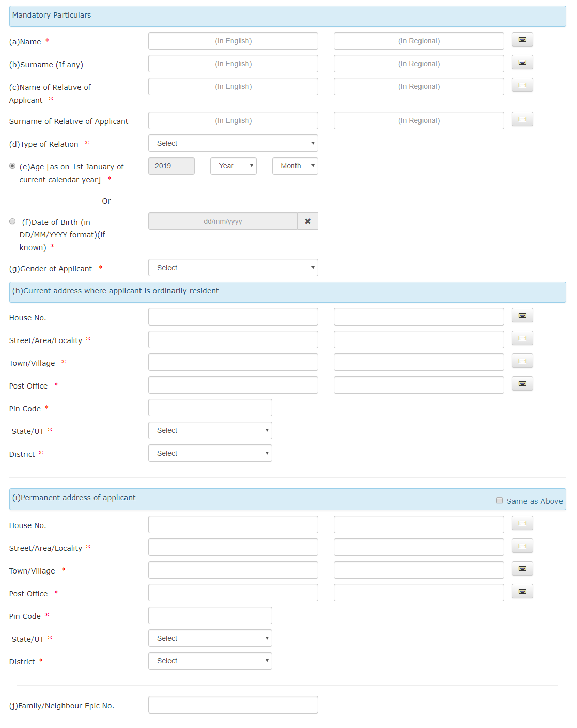Expand the District dropdown in permanent address
The image size is (577, 728).
tap(210, 661)
